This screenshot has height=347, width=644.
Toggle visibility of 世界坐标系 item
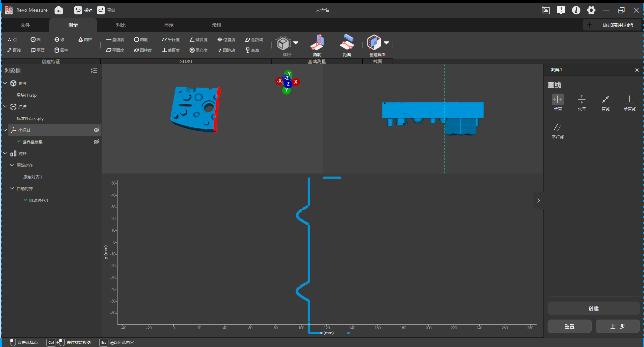96,142
